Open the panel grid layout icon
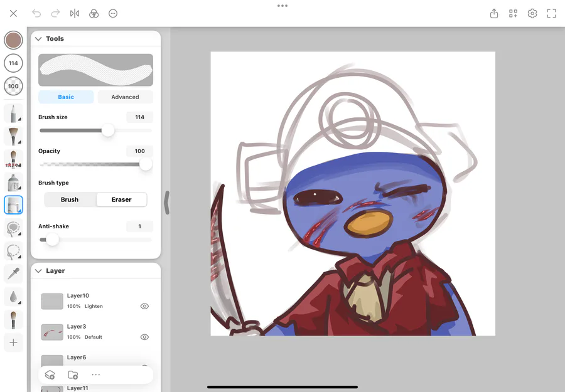Image resolution: width=565 pixels, height=392 pixels. point(513,14)
